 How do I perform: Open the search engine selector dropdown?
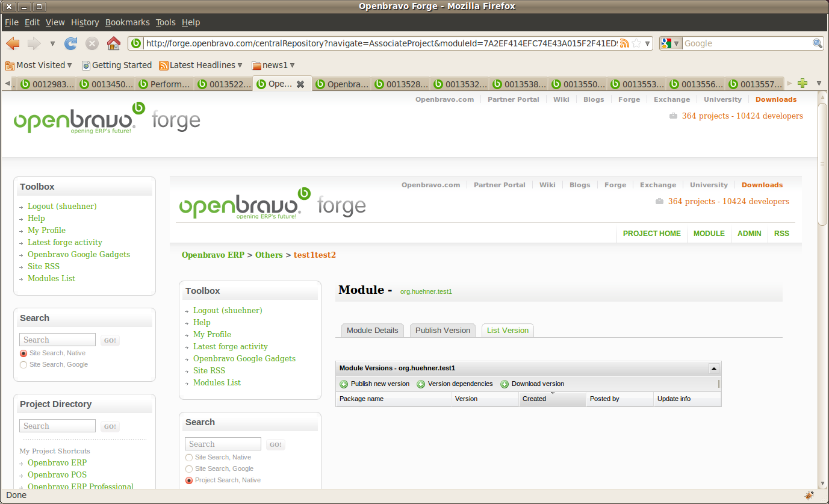671,43
